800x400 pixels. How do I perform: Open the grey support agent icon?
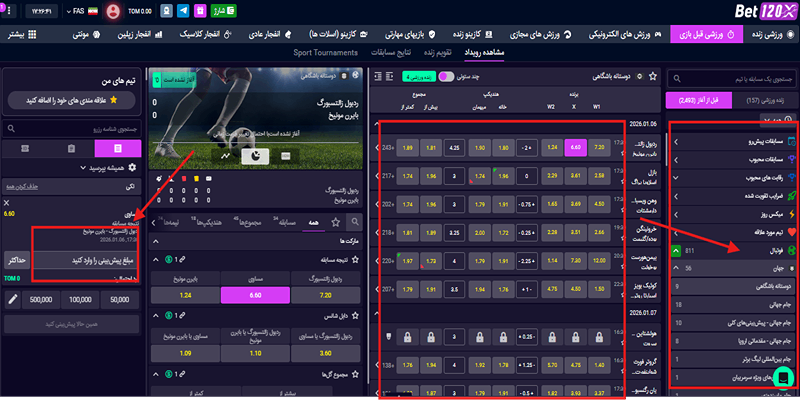pyautogui.click(x=166, y=11)
